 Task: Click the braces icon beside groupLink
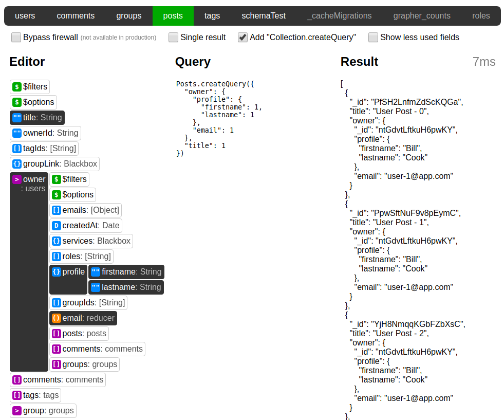click(x=17, y=163)
